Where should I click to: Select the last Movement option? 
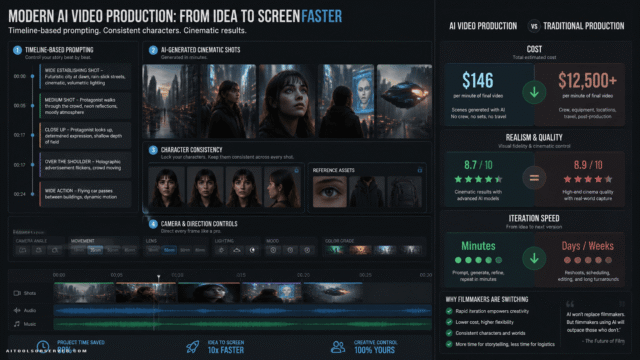[x=129, y=250]
